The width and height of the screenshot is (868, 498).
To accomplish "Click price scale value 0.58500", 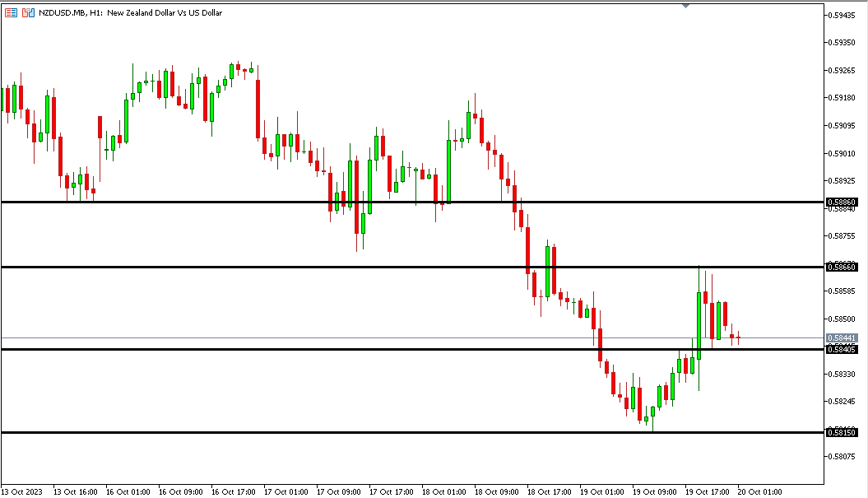I will [x=842, y=319].
